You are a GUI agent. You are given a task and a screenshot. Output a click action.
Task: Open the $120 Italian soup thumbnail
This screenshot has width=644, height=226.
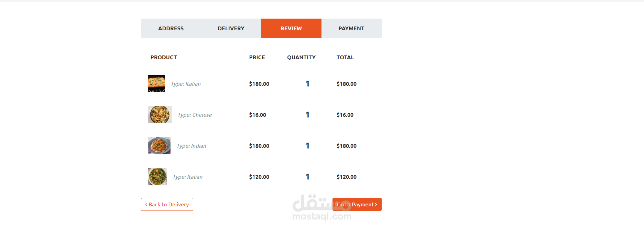click(157, 177)
